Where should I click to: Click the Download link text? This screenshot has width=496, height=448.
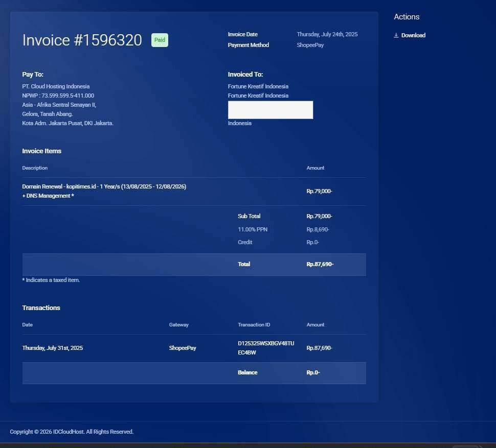click(413, 35)
